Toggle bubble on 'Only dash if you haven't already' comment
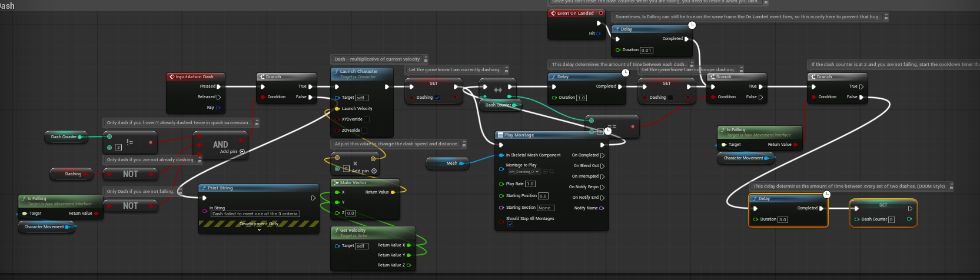 tap(256, 123)
